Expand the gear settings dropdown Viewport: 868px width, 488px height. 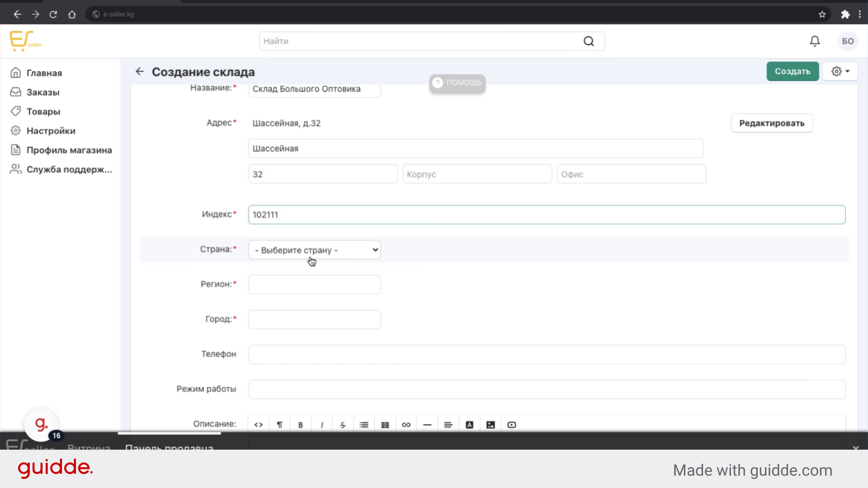840,71
